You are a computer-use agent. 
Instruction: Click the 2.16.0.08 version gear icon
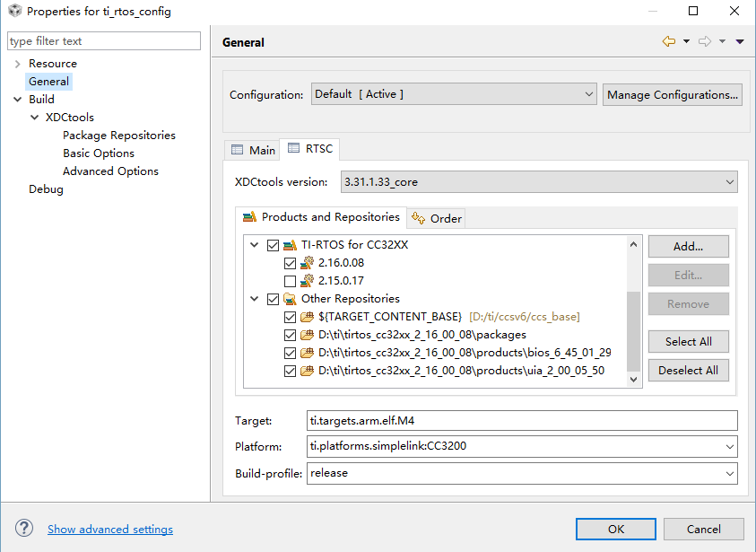point(307,263)
